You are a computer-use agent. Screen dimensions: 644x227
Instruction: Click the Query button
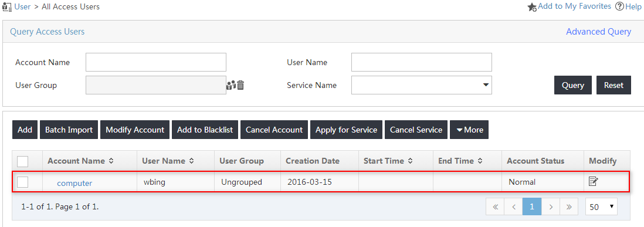click(x=573, y=85)
